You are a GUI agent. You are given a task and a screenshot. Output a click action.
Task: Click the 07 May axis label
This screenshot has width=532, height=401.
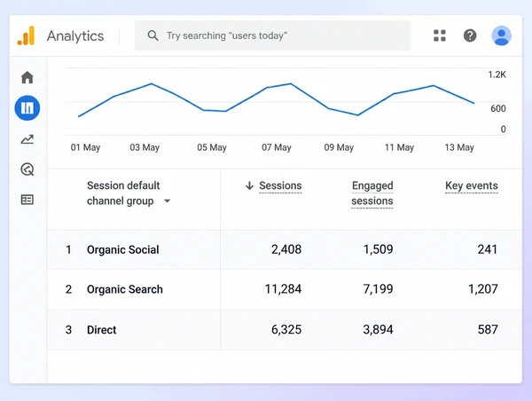pyautogui.click(x=276, y=147)
